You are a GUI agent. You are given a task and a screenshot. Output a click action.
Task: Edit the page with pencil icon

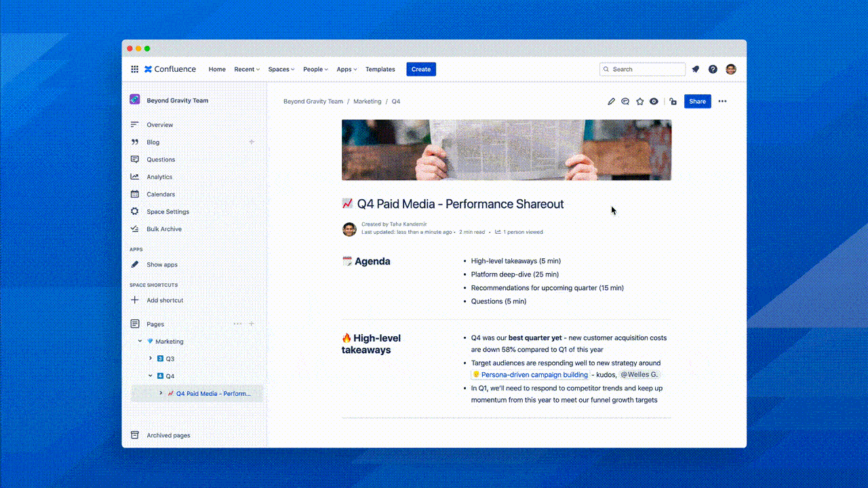coord(611,102)
